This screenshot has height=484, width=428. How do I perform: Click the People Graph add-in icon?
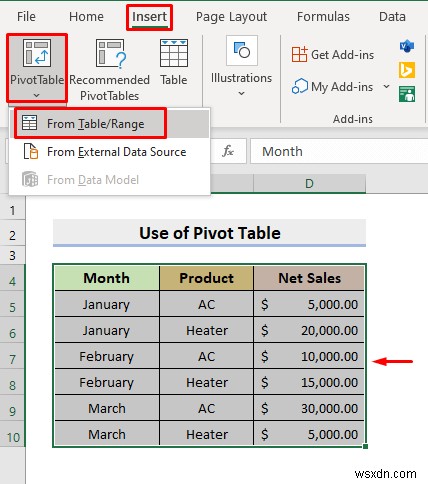point(407,94)
